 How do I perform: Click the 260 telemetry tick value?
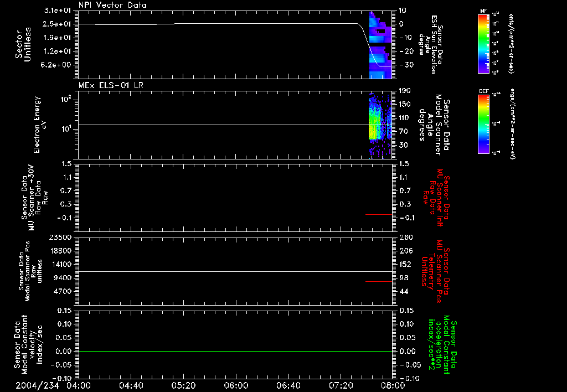(x=406, y=237)
